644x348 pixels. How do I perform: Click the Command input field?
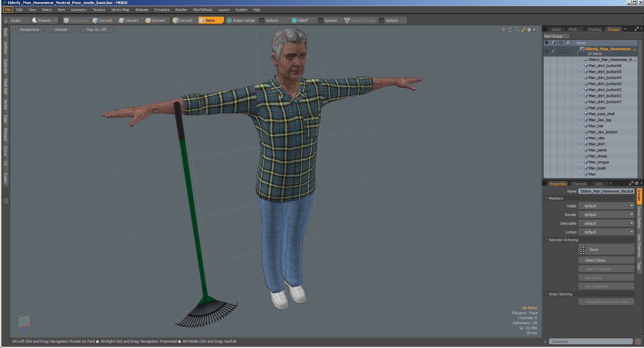click(591, 342)
